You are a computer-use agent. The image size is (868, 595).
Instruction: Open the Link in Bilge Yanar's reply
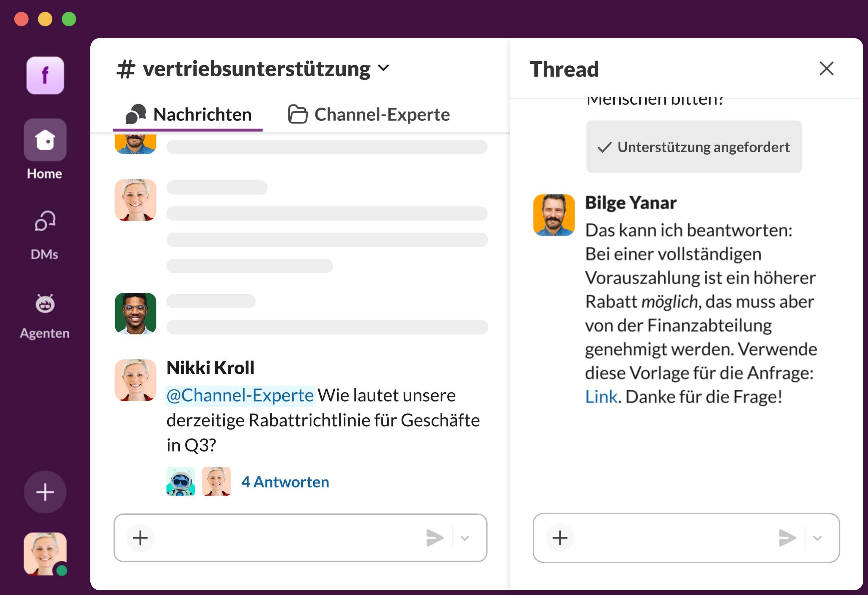(601, 397)
